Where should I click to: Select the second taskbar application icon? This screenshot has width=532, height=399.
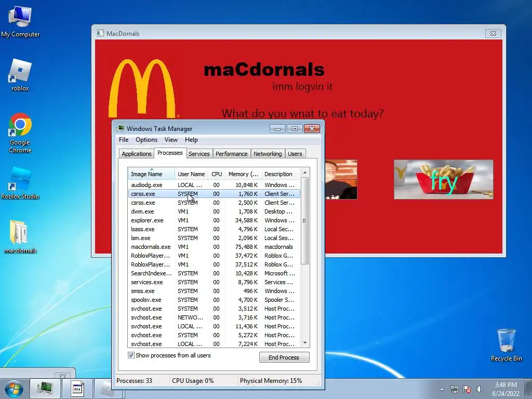(77, 389)
